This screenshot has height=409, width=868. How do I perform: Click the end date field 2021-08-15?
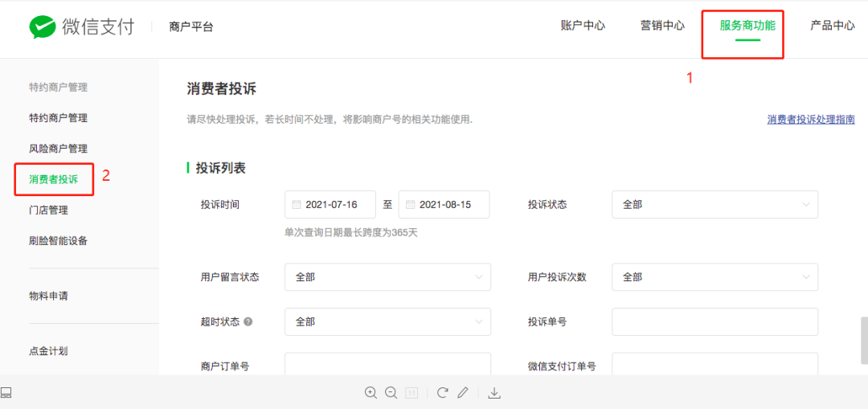[444, 205]
